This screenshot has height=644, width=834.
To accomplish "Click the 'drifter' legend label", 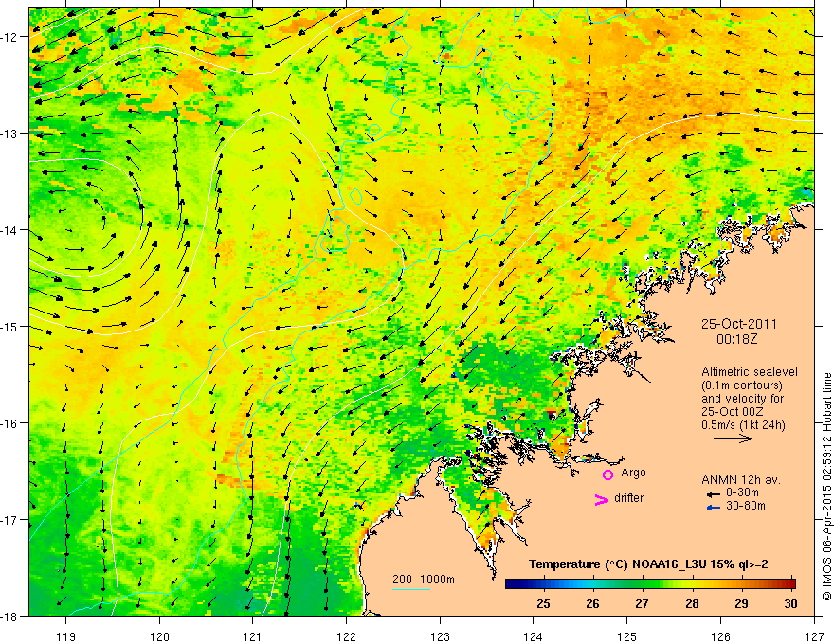I will (x=628, y=498).
